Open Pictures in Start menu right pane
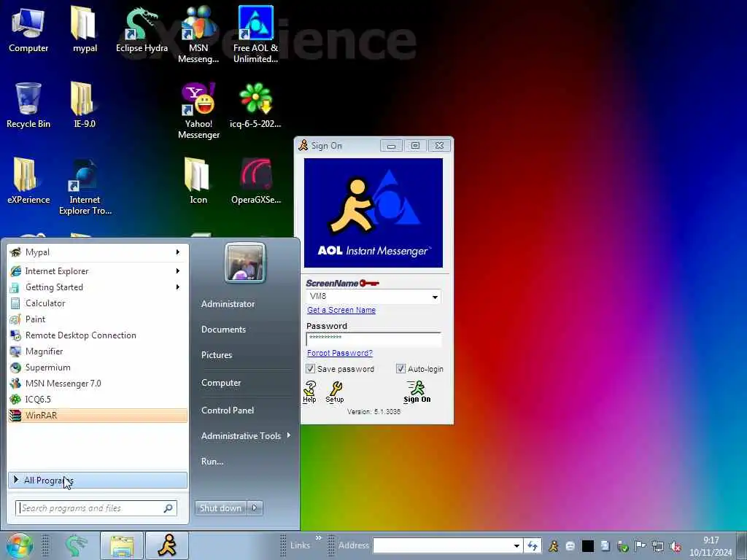Viewport: 747px width, 560px height. pyautogui.click(x=217, y=355)
